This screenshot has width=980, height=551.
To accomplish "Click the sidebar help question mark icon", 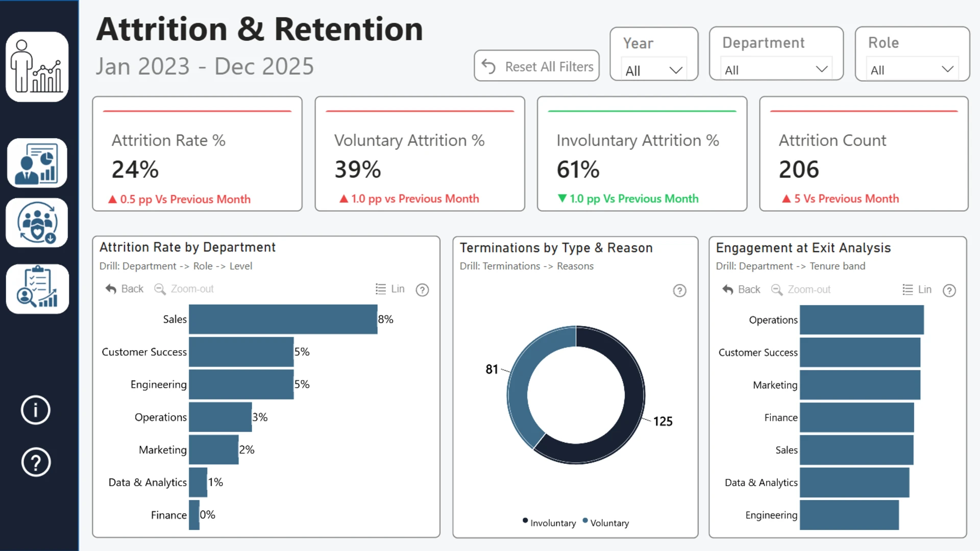I will [36, 462].
